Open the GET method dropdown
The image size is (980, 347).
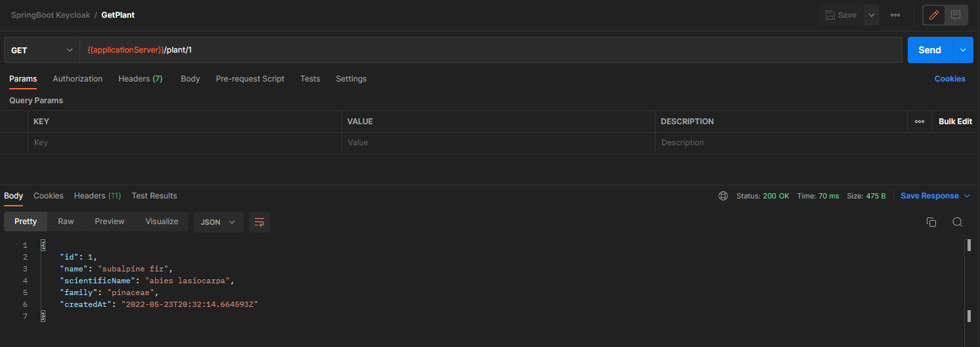pyautogui.click(x=42, y=50)
